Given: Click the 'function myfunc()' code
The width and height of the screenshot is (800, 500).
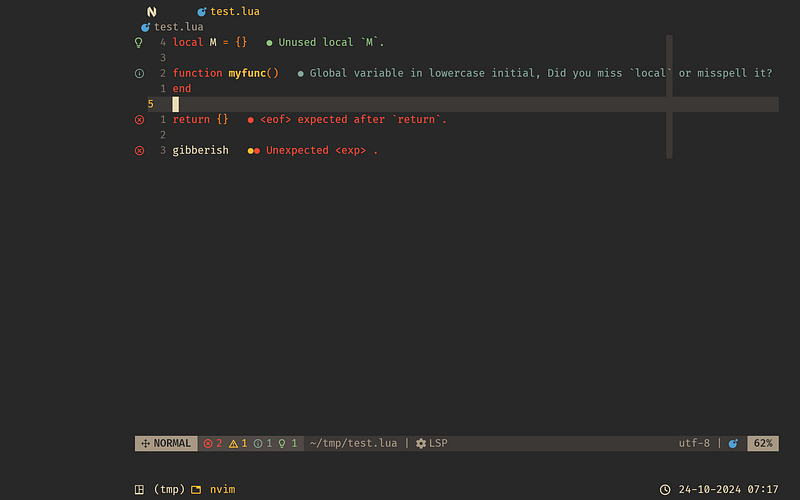Looking at the screenshot, I should [x=226, y=73].
